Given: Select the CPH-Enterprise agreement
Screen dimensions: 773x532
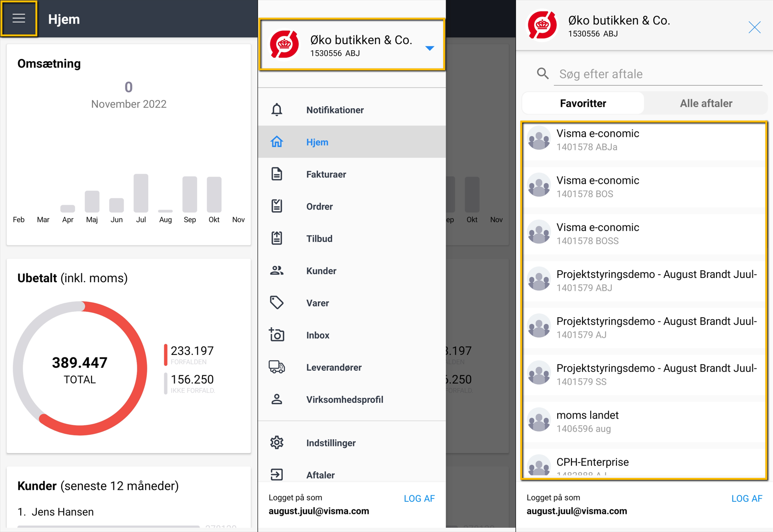Looking at the screenshot, I should coord(644,464).
